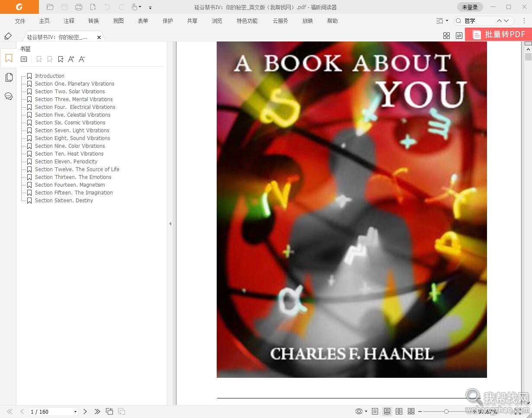Close the 硅谷禁书IV document tab
532x418 pixels.
click(x=99, y=37)
